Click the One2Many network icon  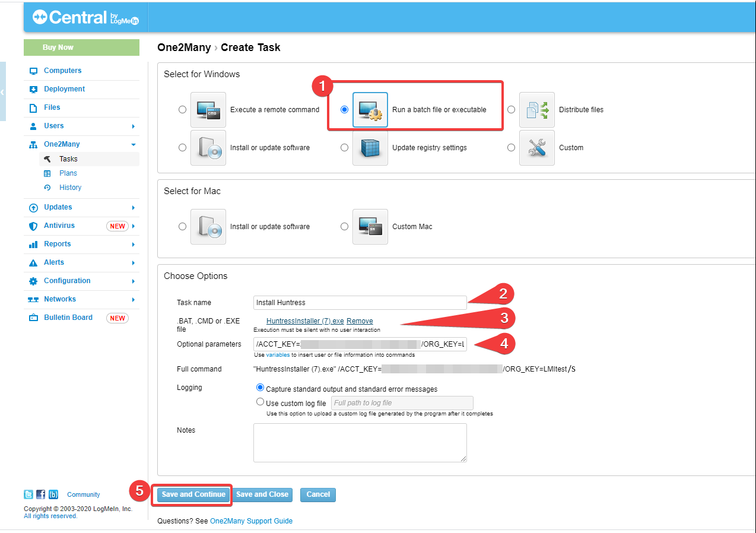click(33, 144)
